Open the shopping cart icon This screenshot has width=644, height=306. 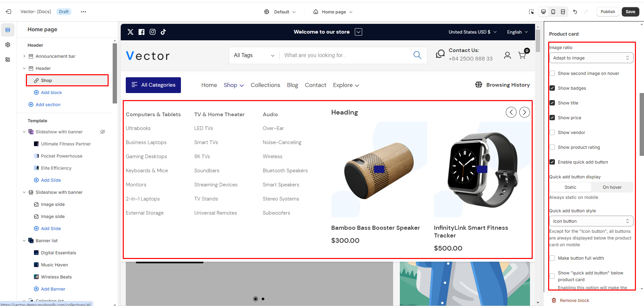pyautogui.click(x=522, y=55)
